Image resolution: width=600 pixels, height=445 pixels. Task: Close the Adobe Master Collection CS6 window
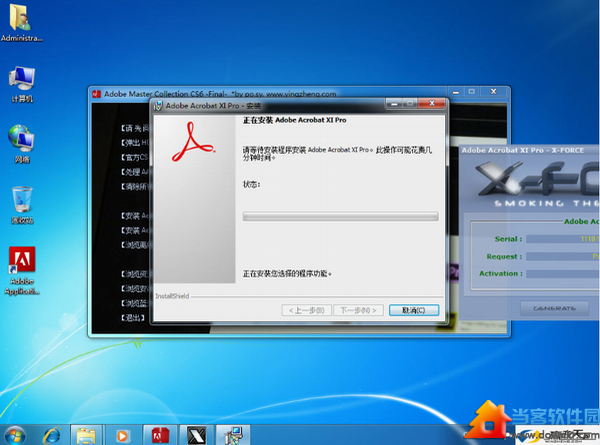494,92
